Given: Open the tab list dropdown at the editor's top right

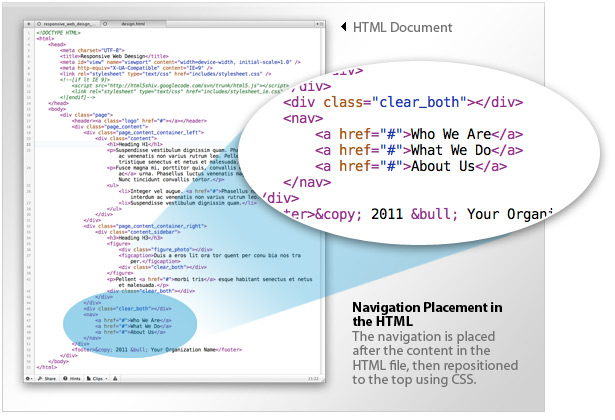Looking at the screenshot, I should (317, 24).
